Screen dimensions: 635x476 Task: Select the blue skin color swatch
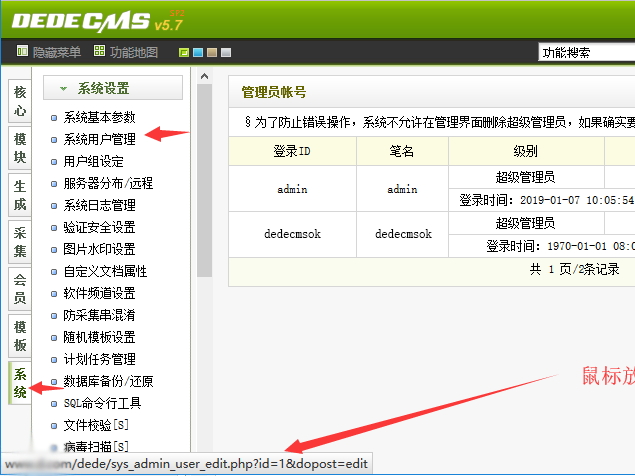click(x=198, y=52)
